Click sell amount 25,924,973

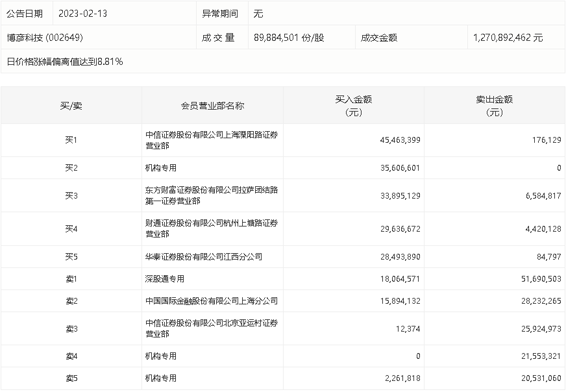click(x=541, y=329)
